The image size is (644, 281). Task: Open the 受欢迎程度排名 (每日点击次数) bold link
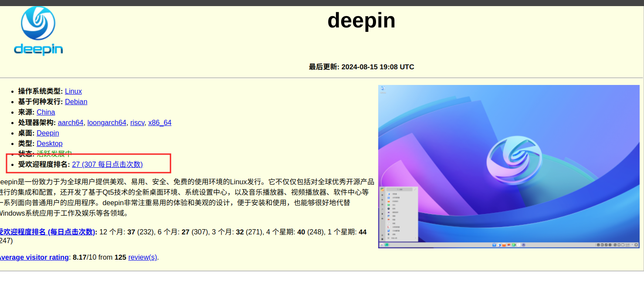tap(47, 232)
